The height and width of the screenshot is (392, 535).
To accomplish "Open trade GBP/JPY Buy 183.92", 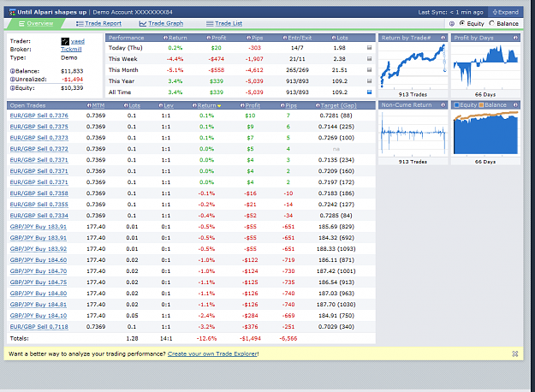I will pos(39,249).
